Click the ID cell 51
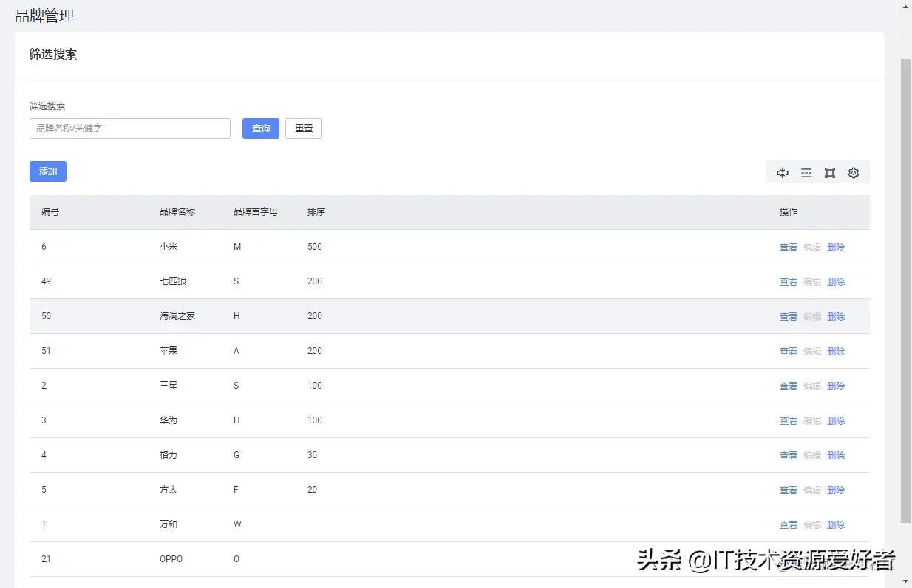This screenshot has width=912, height=588. pyautogui.click(x=46, y=351)
